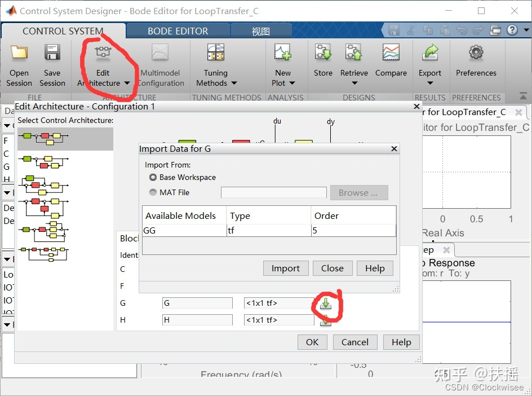Open the help question-mark icon

(512, 30)
